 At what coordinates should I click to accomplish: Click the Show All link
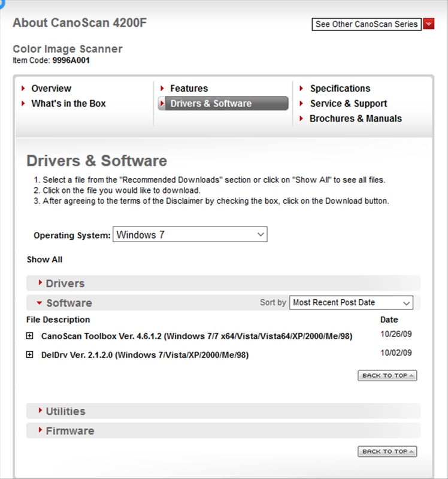(x=44, y=260)
